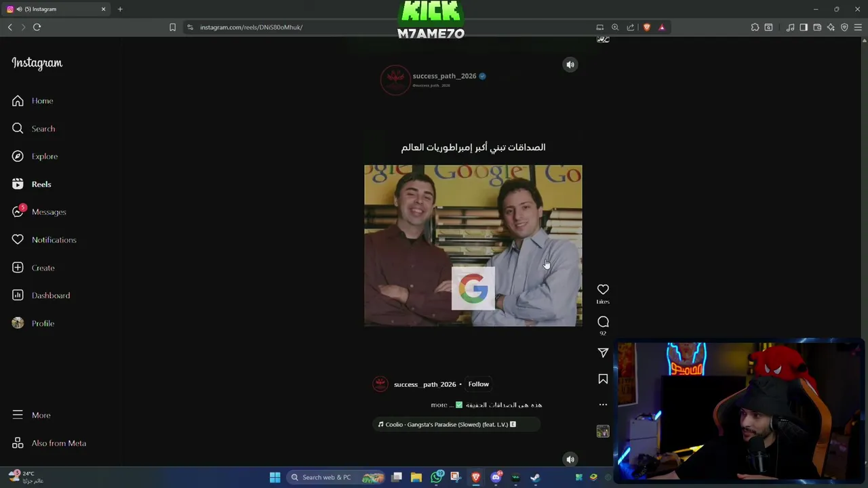
Task: Go back in browser history
Action: 9,27
